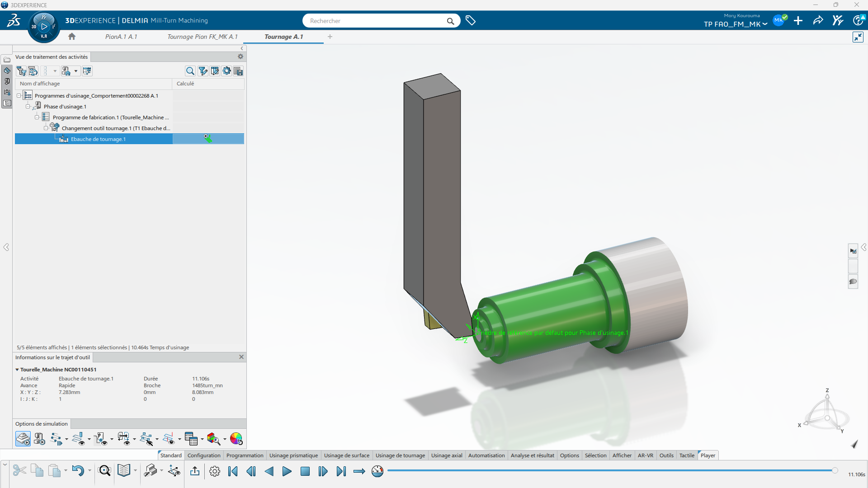Open the Usinage de tournage tab
The height and width of the screenshot is (488, 868).
tap(400, 455)
